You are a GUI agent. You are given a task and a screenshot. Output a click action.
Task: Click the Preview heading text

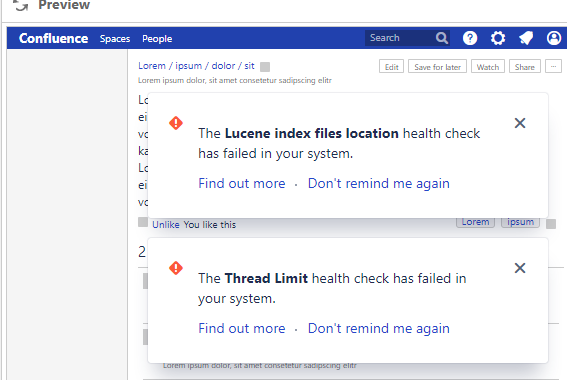(64, 5)
